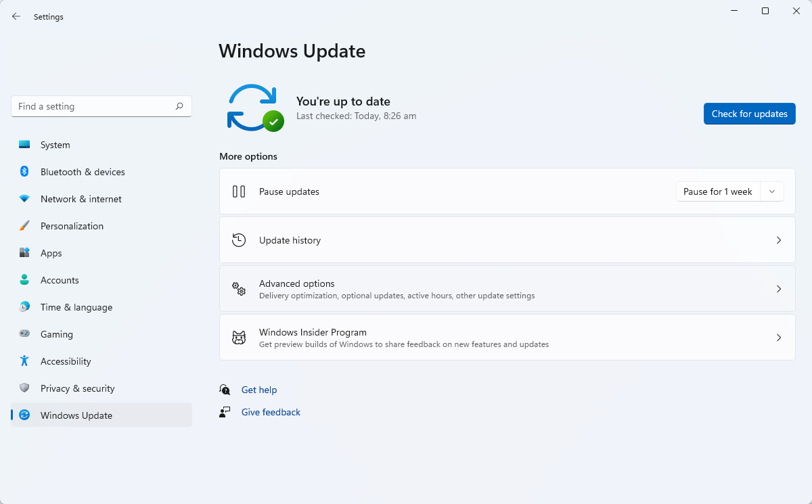
Task: Open the Apps settings category
Action: pos(101,253)
